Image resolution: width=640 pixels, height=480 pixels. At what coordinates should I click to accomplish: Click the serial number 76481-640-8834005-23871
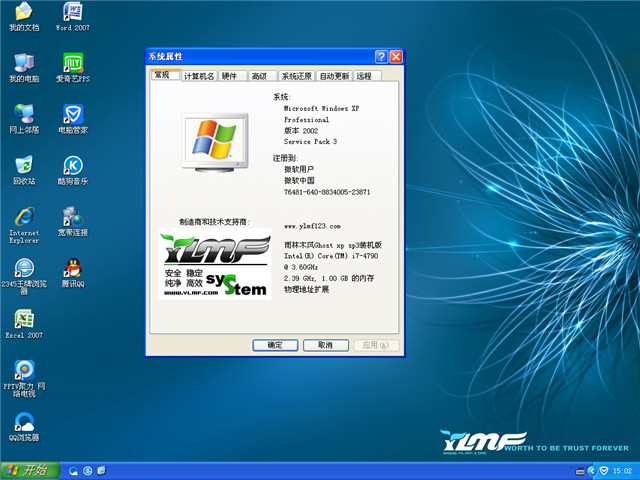point(327,192)
